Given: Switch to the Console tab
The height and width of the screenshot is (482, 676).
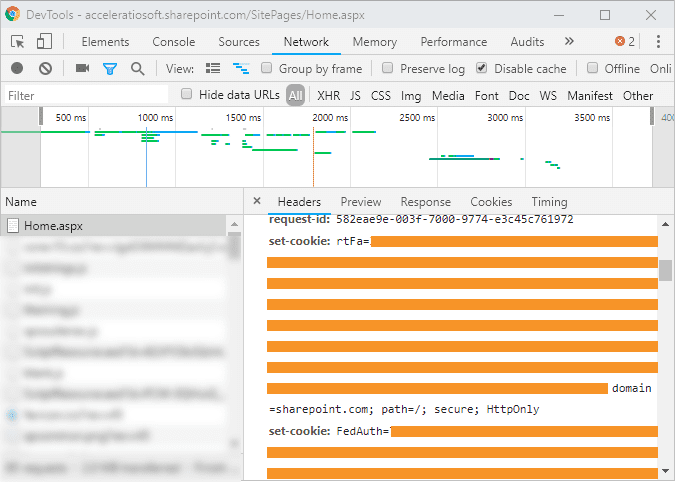Looking at the screenshot, I should (x=174, y=42).
